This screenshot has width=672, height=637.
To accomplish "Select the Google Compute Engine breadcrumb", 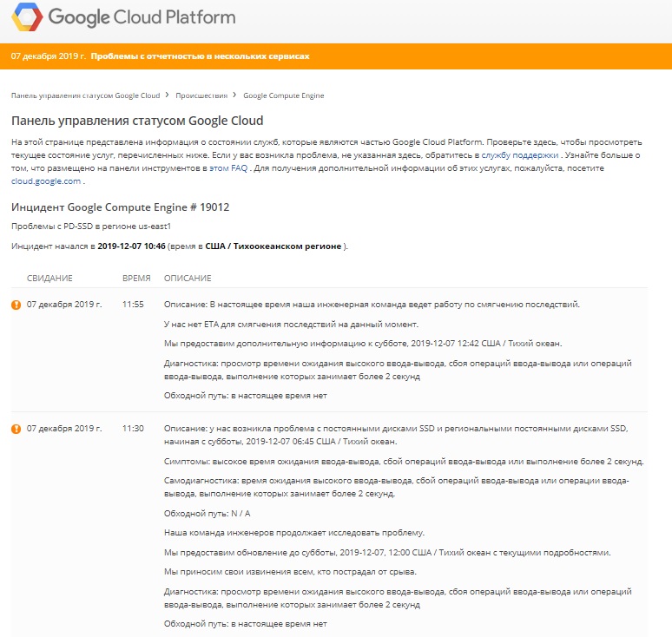I will coord(283,95).
